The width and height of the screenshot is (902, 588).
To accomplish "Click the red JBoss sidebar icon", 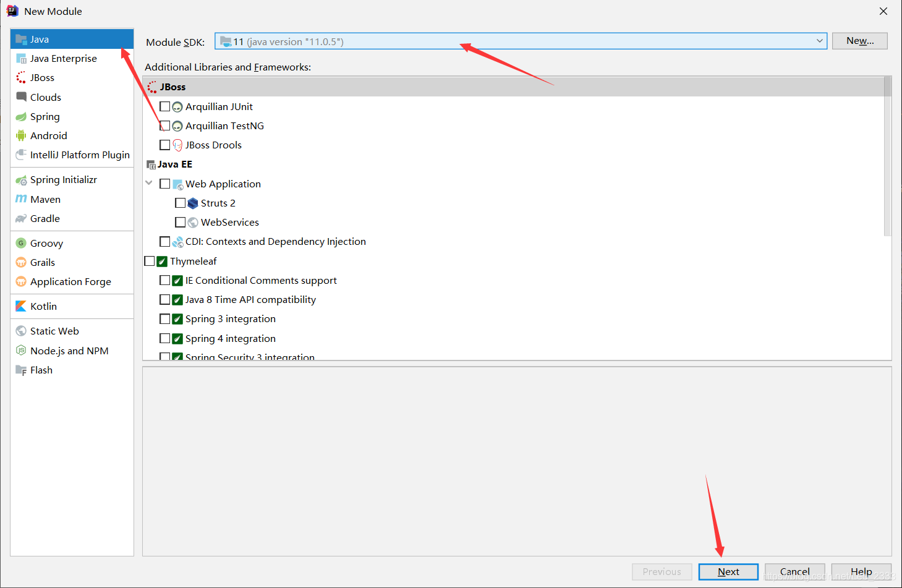I will pyautogui.click(x=21, y=78).
